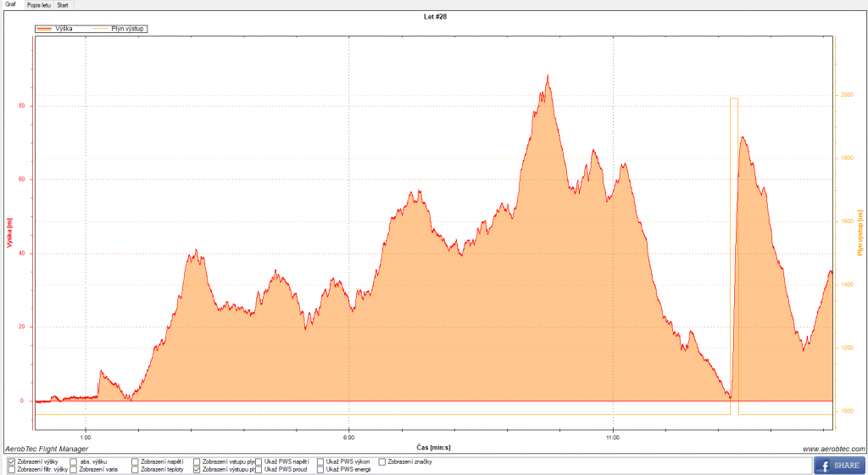Screen dimensions: 868x475
Task: Switch to the Graf tab
Action: point(11,4)
